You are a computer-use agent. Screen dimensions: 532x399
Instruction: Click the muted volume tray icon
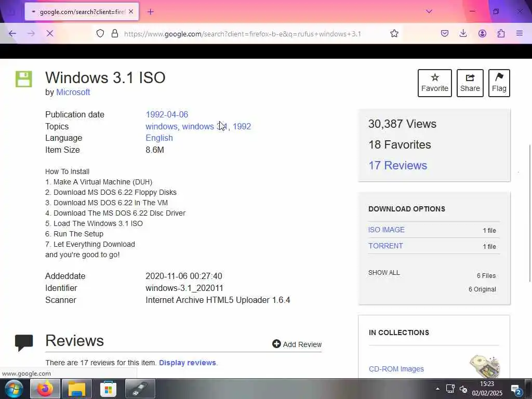(463, 389)
